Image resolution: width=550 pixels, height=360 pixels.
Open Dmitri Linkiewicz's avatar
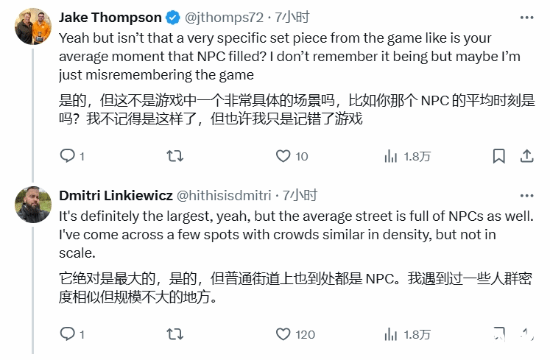pyautogui.click(x=33, y=205)
